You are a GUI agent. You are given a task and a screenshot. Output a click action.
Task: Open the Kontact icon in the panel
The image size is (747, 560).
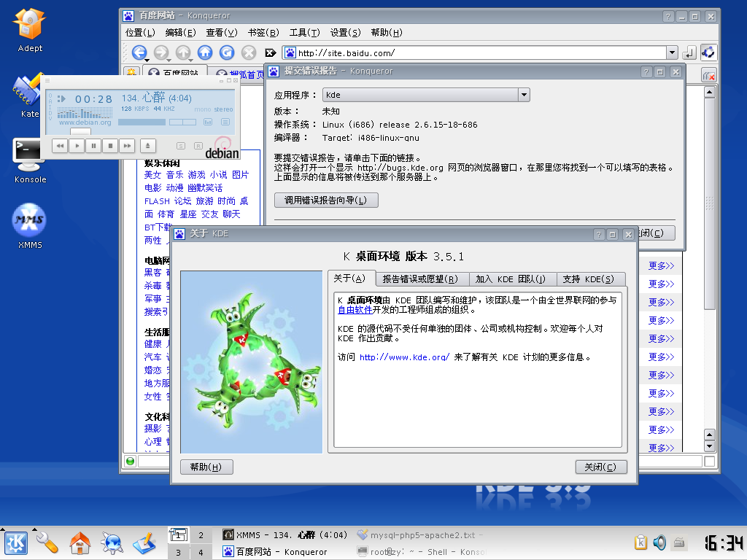tap(144, 542)
